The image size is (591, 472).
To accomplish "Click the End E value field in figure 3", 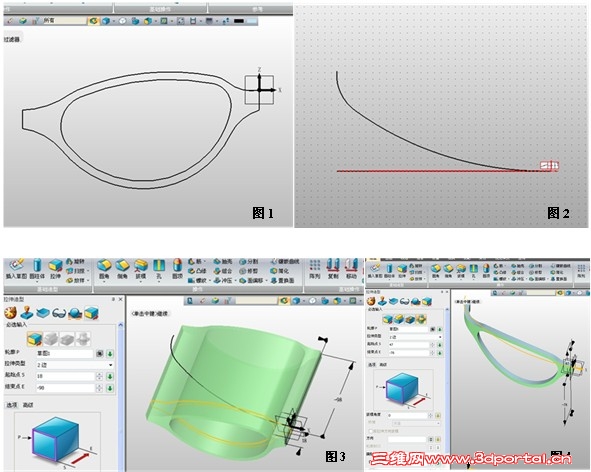I will click(65, 388).
